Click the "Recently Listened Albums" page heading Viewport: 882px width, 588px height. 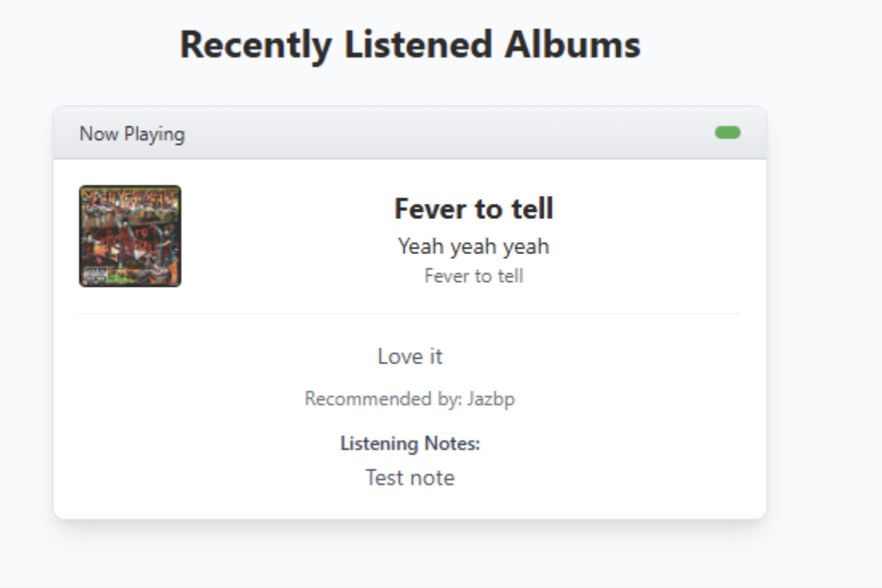[x=410, y=45]
